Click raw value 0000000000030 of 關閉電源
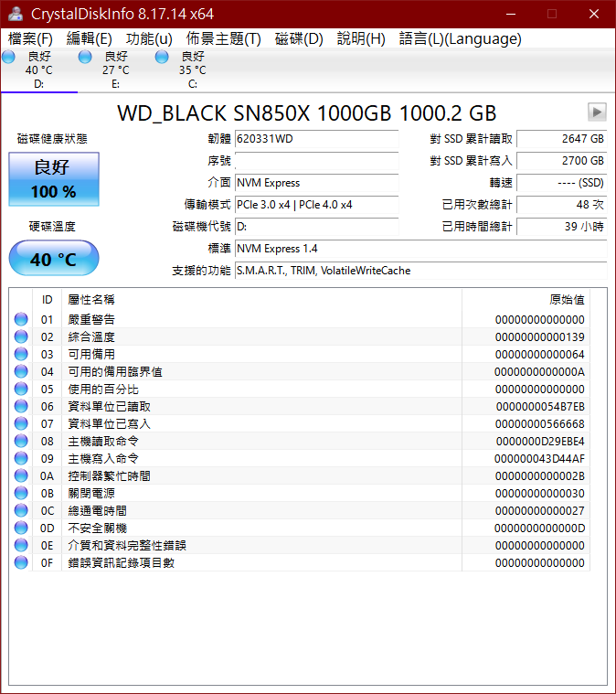The width and height of the screenshot is (616, 694). click(x=540, y=493)
